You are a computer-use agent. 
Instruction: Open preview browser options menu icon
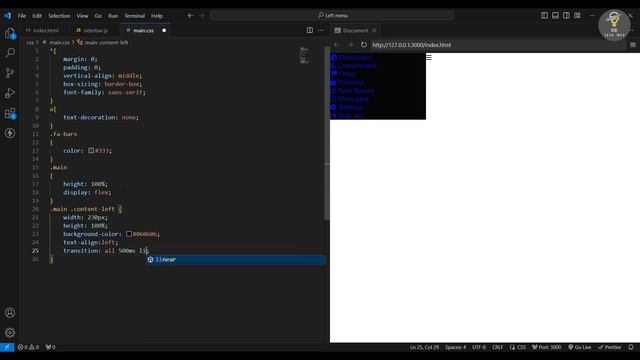coord(633,44)
